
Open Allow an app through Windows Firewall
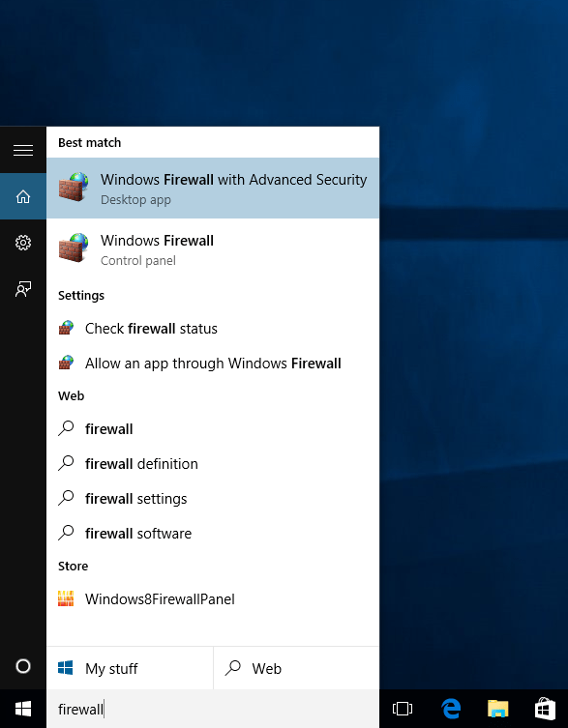click(x=213, y=364)
